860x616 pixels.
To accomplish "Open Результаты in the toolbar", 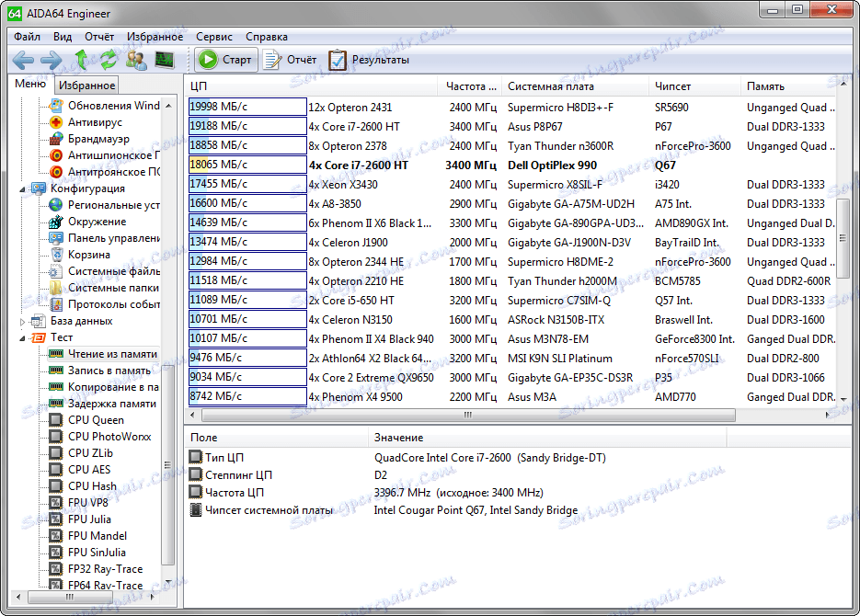I will tap(370, 60).
